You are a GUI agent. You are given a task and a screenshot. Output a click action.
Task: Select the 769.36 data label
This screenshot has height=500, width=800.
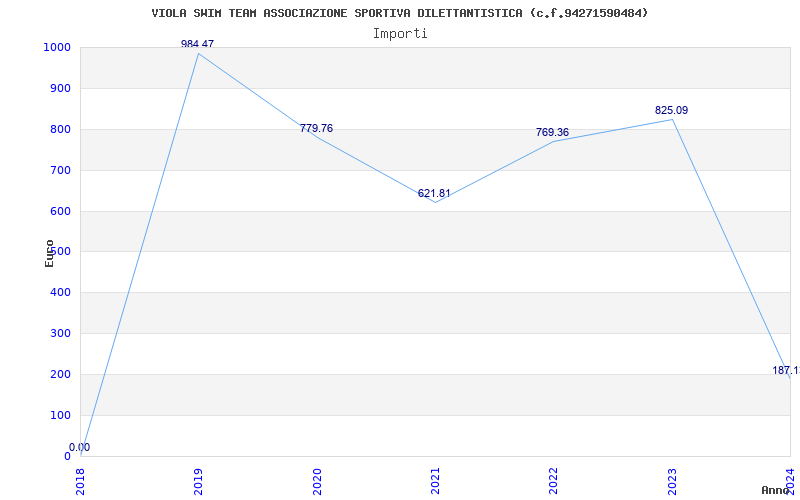pos(552,133)
